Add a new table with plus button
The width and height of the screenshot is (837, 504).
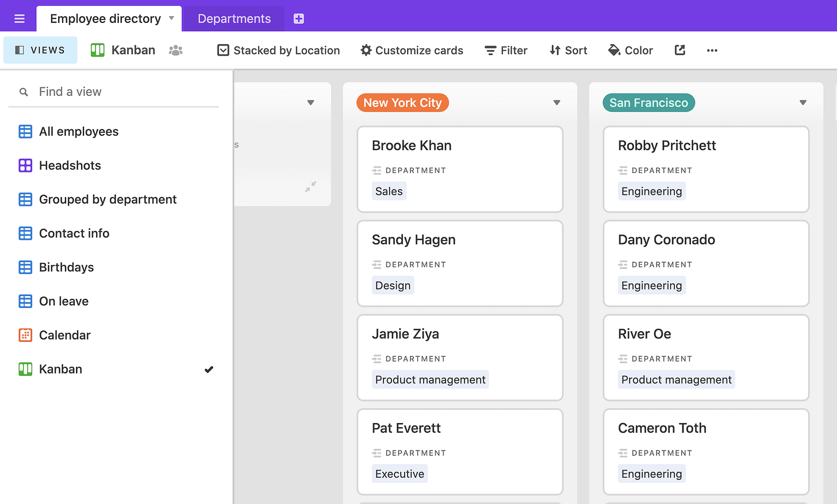click(x=298, y=18)
